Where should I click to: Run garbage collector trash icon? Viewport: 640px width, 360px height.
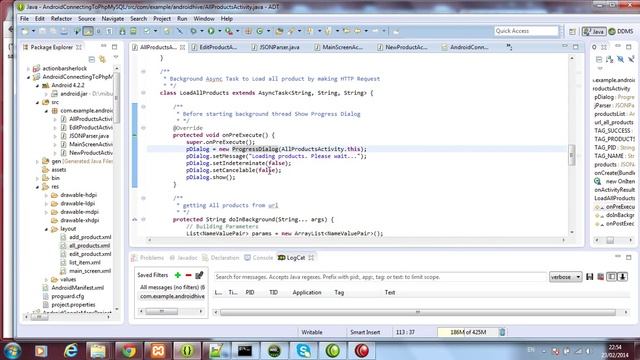(502, 332)
